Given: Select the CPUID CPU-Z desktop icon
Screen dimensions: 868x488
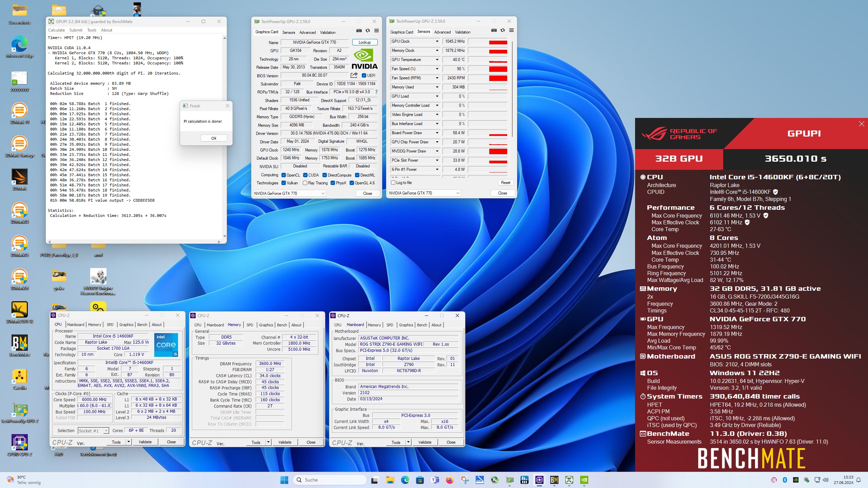Looking at the screenshot, I should (x=20, y=445).
